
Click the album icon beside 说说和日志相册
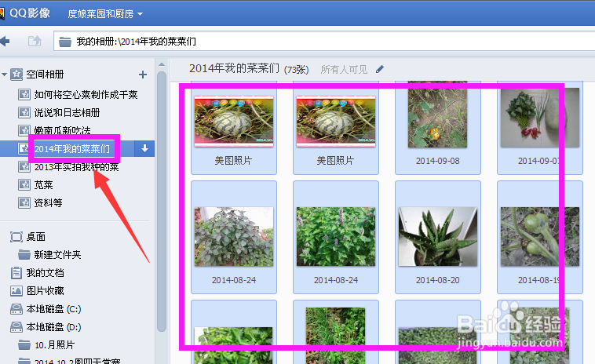point(24,113)
